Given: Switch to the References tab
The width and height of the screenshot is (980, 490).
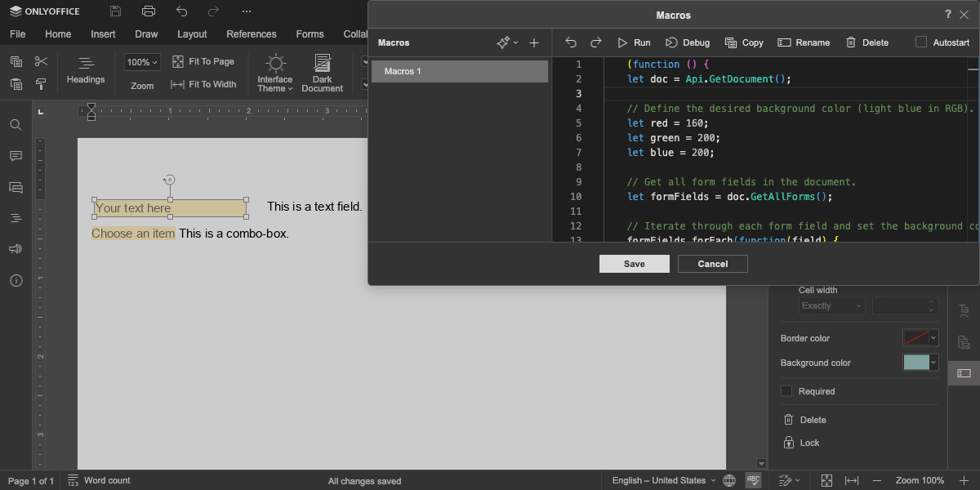Looking at the screenshot, I should tap(252, 34).
